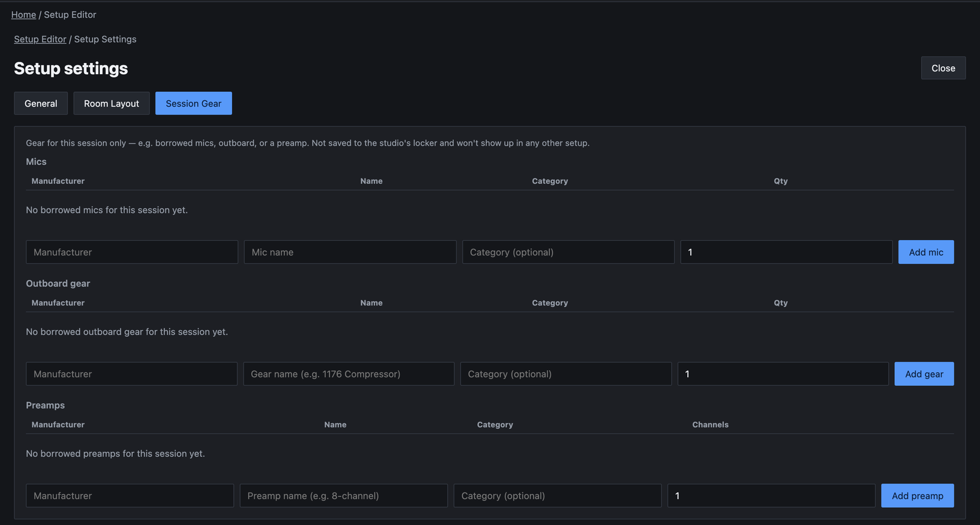This screenshot has height=525, width=980.
Task: Click the Mics table Category column header
Action: click(550, 181)
